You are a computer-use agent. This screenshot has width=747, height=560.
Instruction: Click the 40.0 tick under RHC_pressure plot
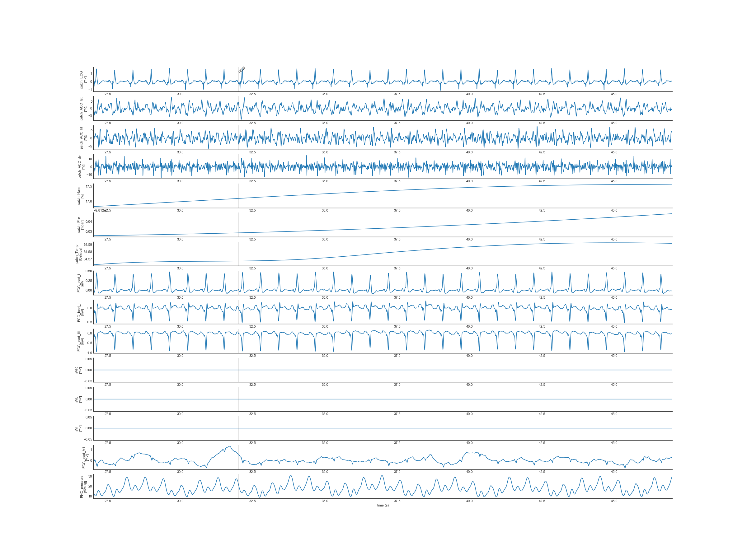point(469,501)
